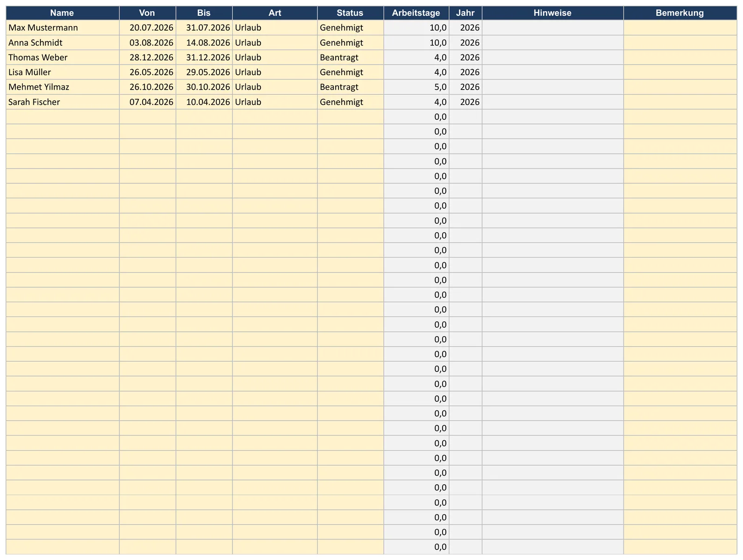Select the Name column header
743x560 pixels.
coord(63,13)
